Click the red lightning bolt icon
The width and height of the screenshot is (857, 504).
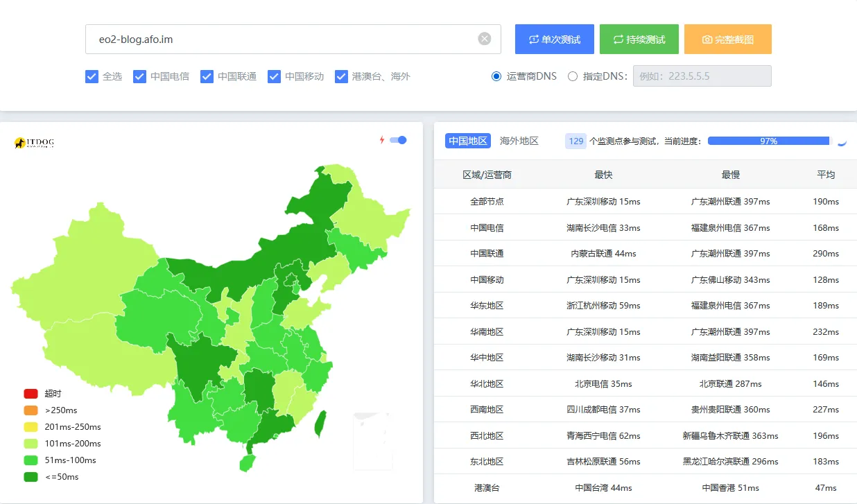pyautogui.click(x=381, y=140)
